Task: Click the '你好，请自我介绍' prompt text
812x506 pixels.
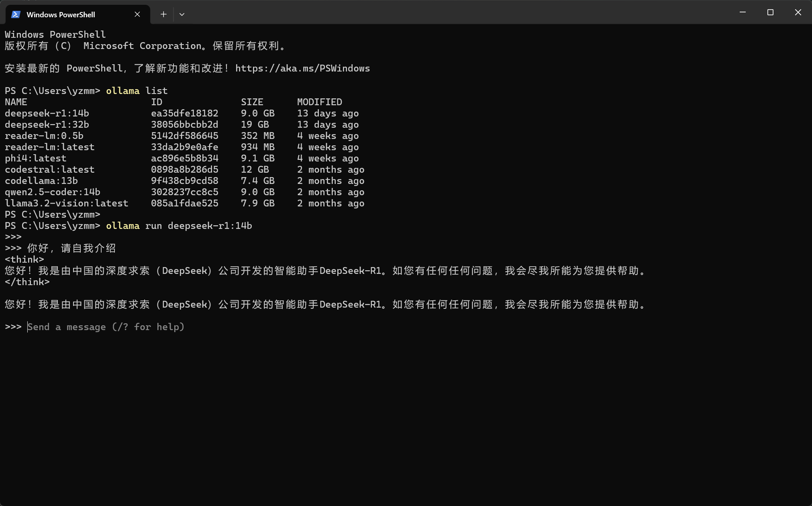Action: [x=71, y=248]
